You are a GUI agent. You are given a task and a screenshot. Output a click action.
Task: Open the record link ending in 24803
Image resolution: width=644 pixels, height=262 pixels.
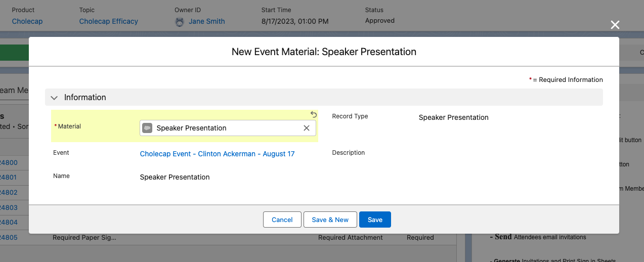click(9, 207)
